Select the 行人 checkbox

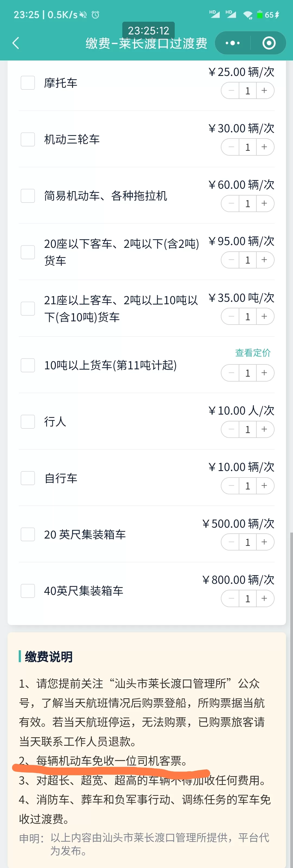pos(28,422)
